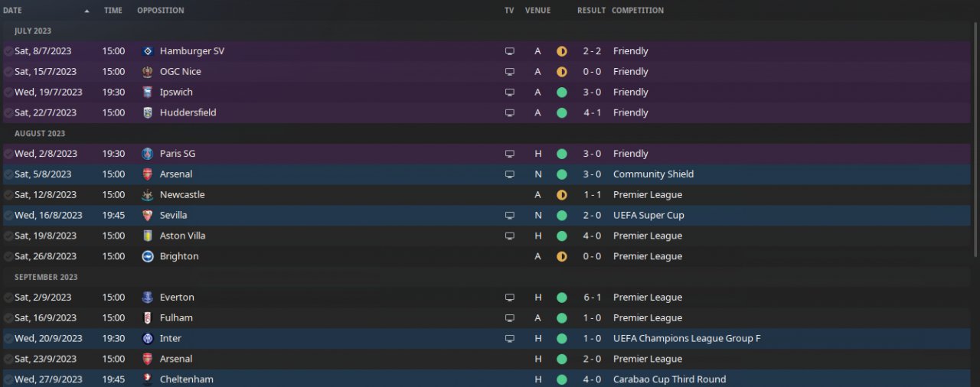Toggle the check mark beside Sat, 8/7/2023
980x387 pixels.
click(8, 51)
